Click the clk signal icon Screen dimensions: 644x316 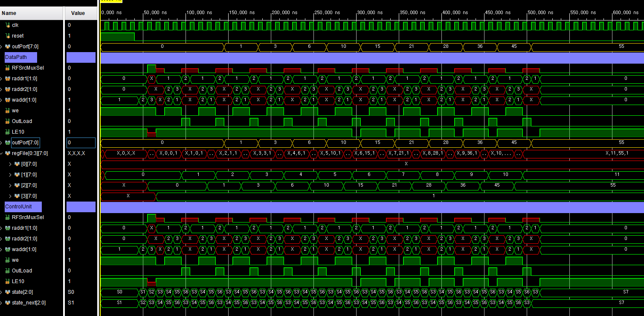[8, 25]
